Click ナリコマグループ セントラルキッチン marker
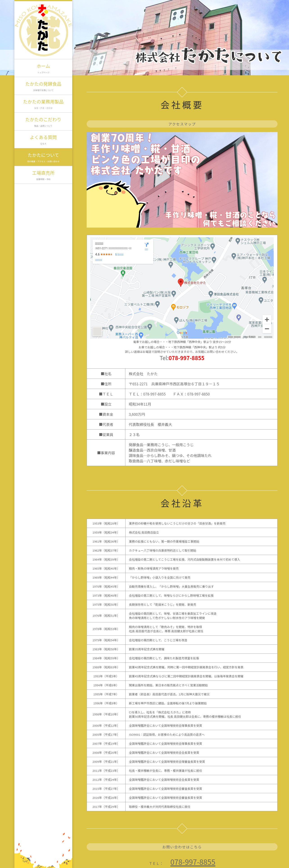 pos(214,260)
